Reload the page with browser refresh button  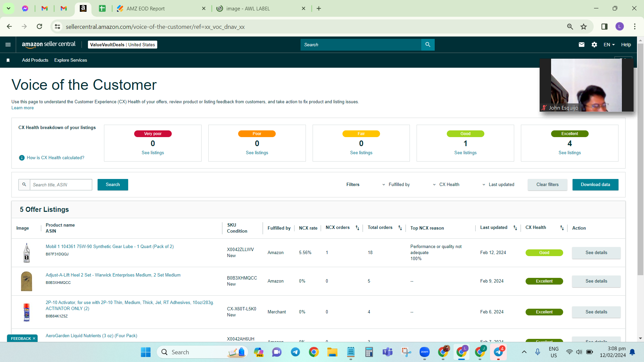tap(40, 26)
